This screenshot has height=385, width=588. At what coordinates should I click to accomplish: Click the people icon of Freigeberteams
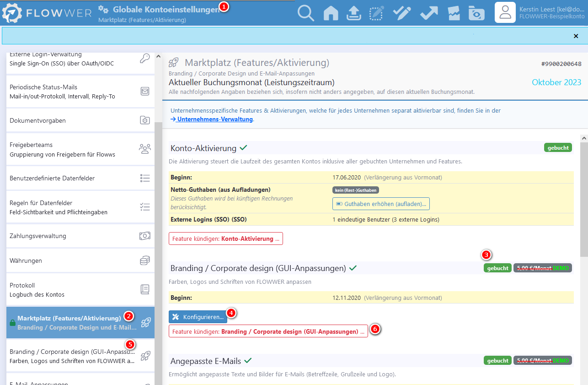point(145,149)
